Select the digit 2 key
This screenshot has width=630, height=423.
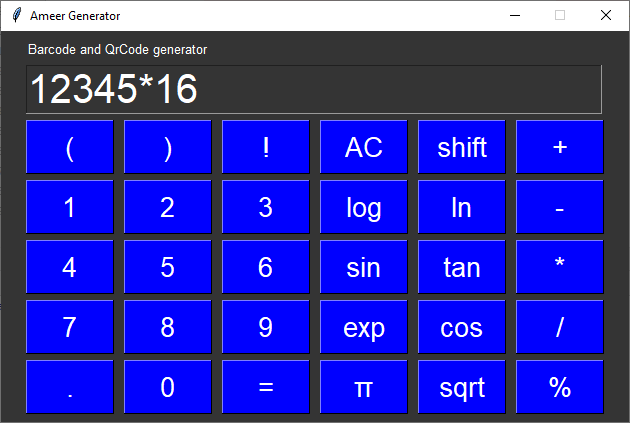point(168,207)
